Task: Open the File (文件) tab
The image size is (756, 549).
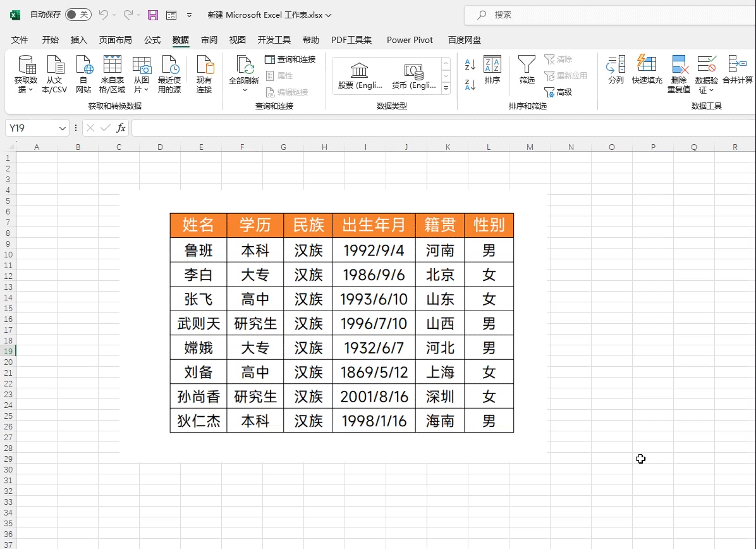Action: click(x=20, y=40)
